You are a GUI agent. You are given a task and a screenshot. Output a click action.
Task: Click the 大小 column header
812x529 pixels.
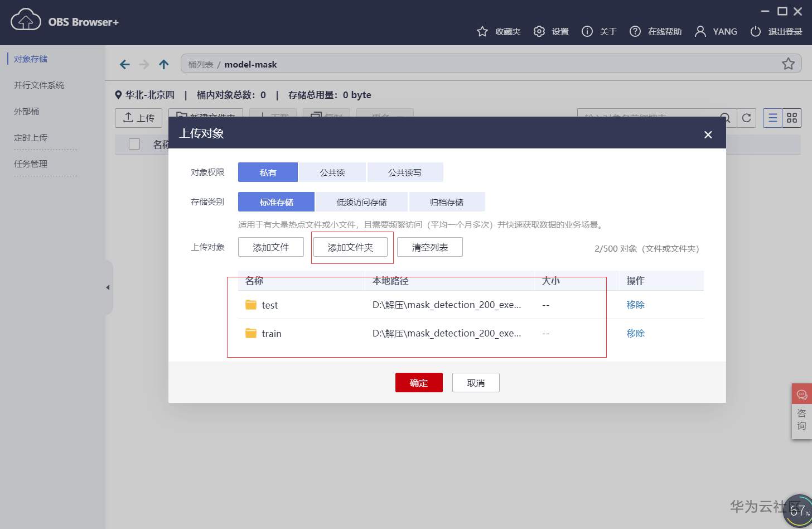(x=550, y=281)
